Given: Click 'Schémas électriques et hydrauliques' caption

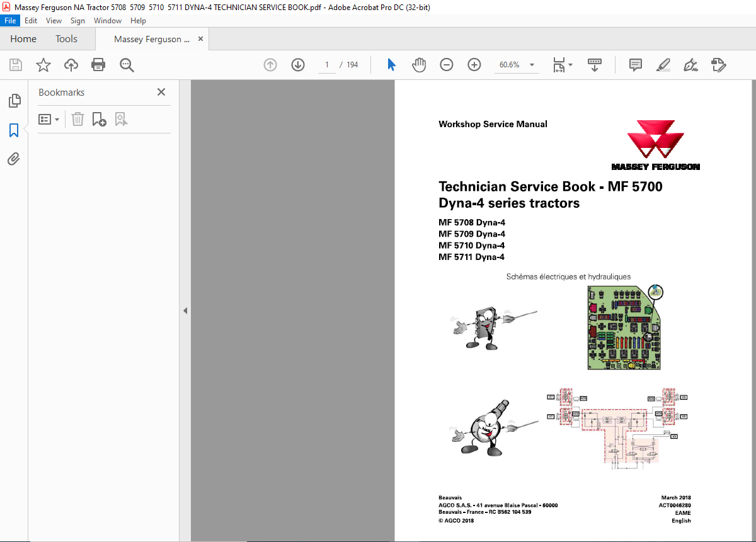Looking at the screenshot, I should pos(568,276).
